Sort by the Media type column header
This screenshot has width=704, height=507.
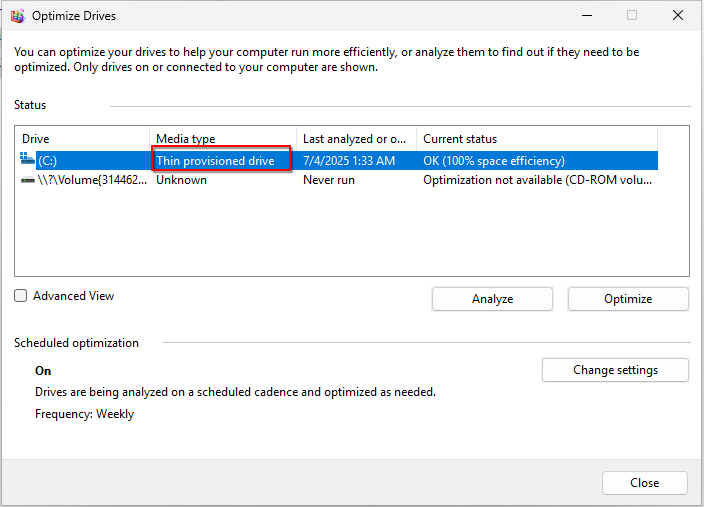coord(223,139)
